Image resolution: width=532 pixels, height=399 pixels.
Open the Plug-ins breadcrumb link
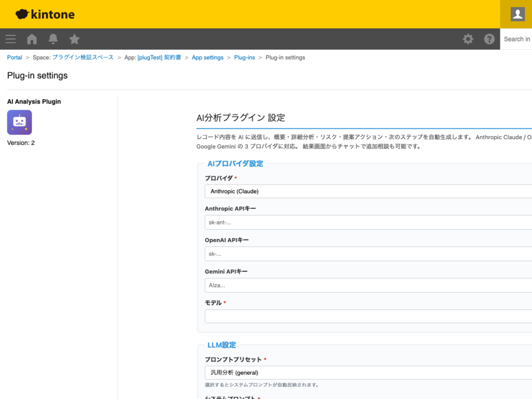click(244, 57)
